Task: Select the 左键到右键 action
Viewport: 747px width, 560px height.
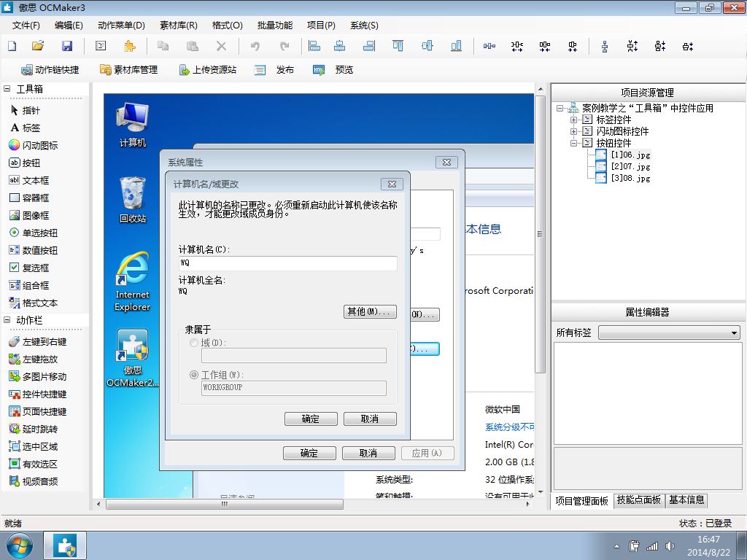Action: [x=38, y=341]
